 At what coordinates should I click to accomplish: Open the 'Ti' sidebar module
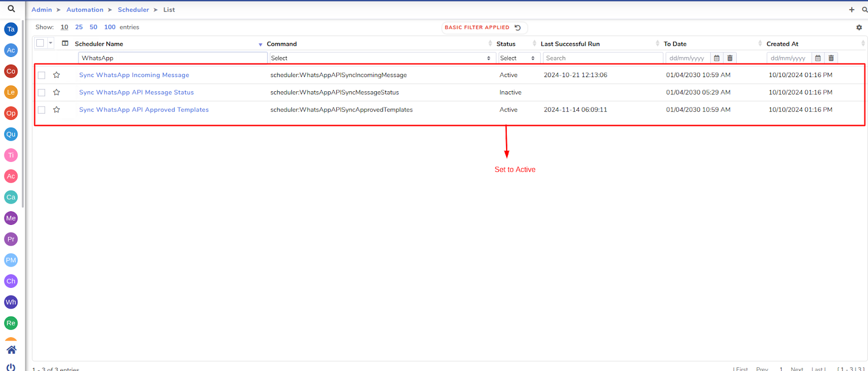coord(11,155)
